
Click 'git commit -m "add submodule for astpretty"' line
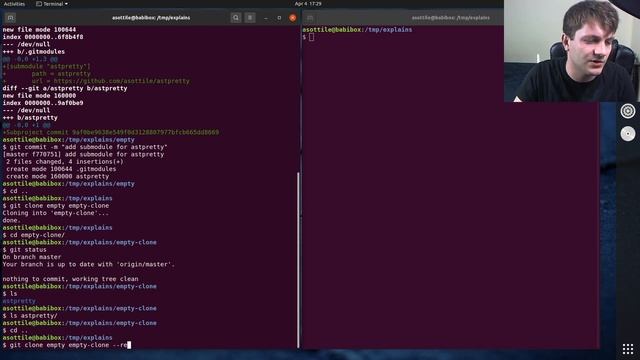[85, 147]
